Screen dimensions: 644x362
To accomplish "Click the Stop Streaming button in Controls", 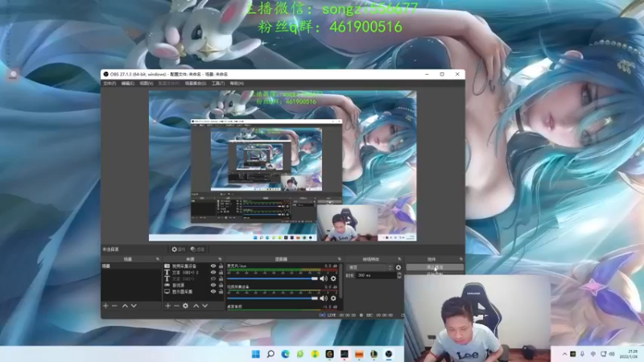I will (x=435, y=267).
